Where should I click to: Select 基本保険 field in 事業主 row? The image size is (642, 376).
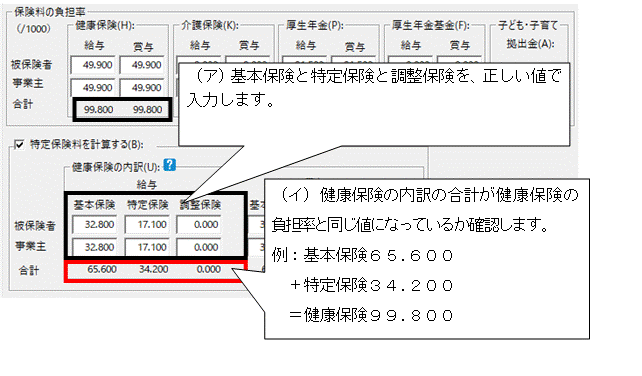pyautogui.click(x=95, y=247)
